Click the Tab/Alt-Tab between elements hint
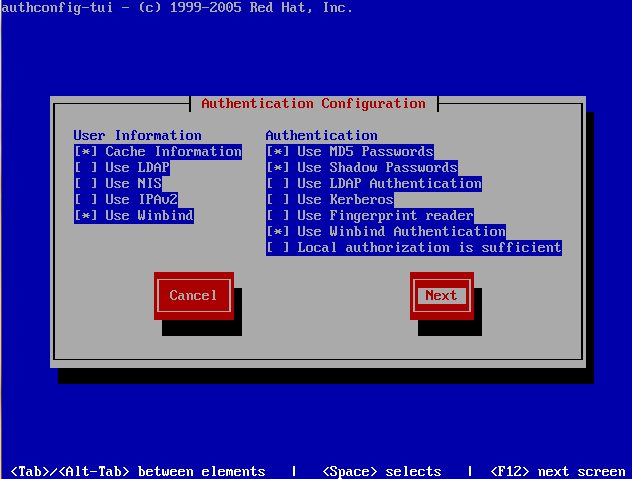632x479 pixels. (138, 471)
